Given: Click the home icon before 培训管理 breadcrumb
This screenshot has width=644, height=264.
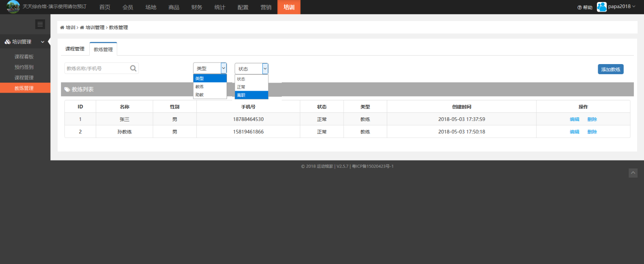Looking at the screenshot, I should [82, 28].
